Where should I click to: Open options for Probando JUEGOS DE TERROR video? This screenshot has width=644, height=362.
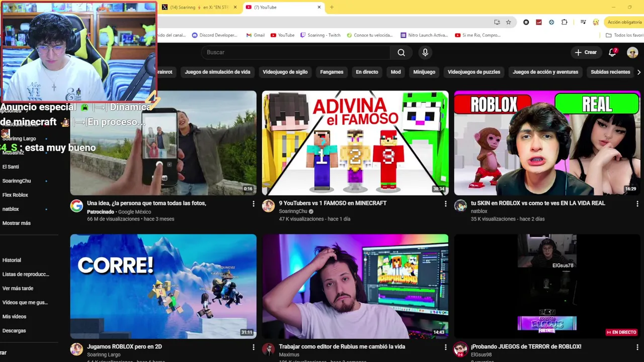[637, 347]
